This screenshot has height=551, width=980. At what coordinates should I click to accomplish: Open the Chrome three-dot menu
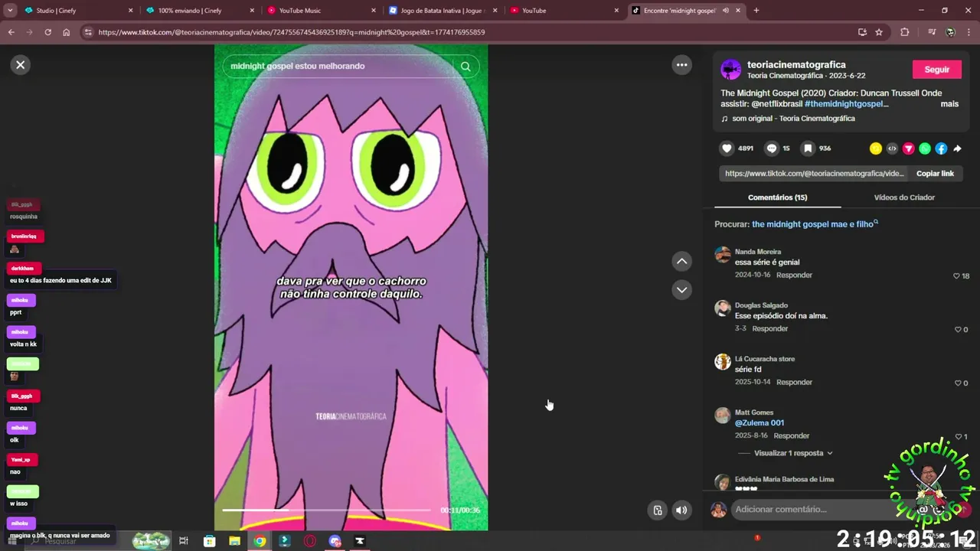969,32
